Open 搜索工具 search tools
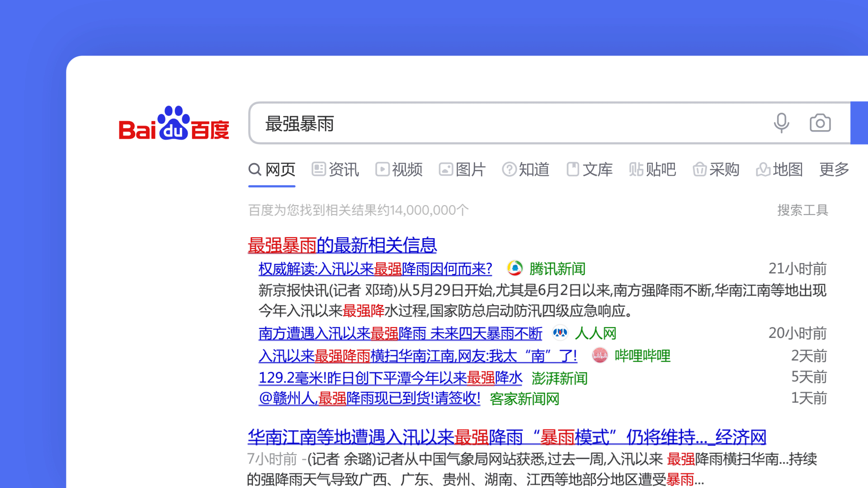Viewport: 868px width, 488px height. (x=802, y=210)
